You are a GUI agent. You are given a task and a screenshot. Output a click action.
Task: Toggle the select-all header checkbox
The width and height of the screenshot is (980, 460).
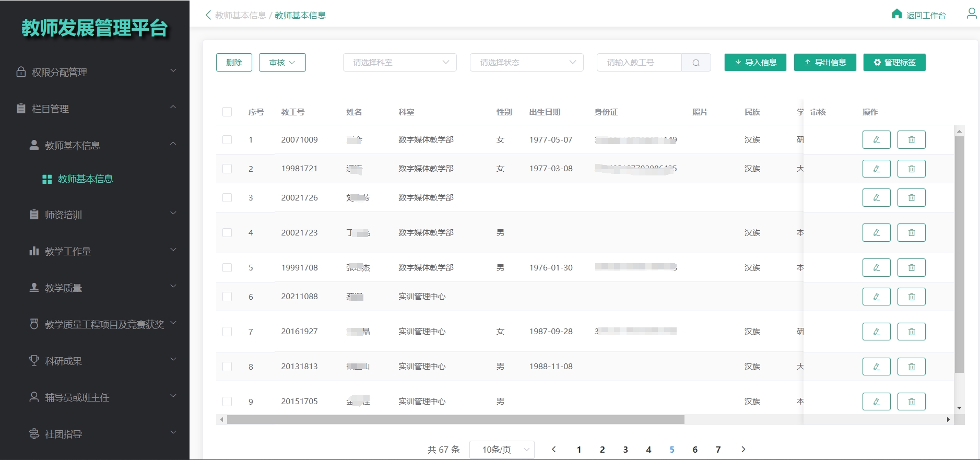[227, 112]
